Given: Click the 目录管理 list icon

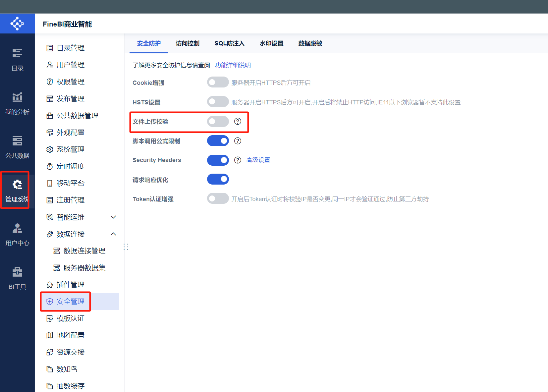Looking at the screenshot, I should click(x=50, y=48).
